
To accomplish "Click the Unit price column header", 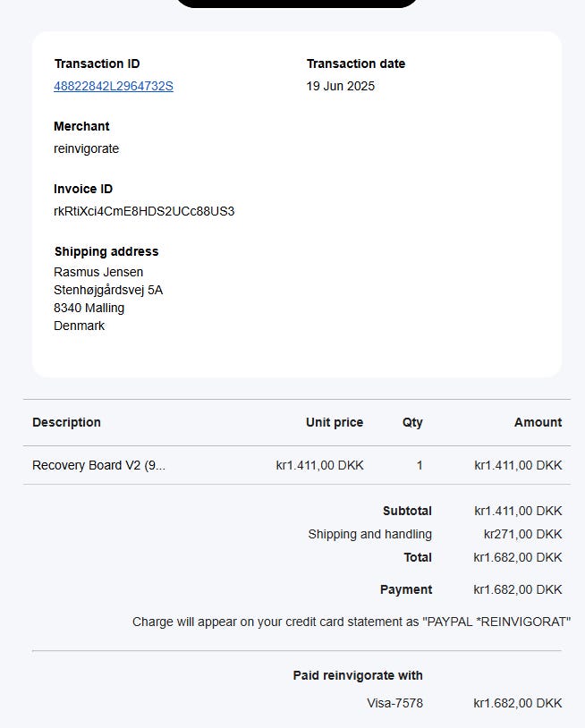I will pos(335,422).
